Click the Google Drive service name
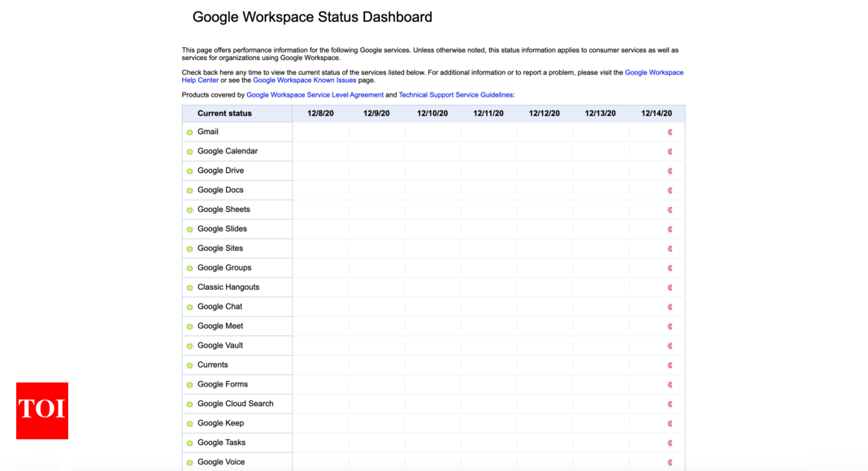 click(220, 171)
